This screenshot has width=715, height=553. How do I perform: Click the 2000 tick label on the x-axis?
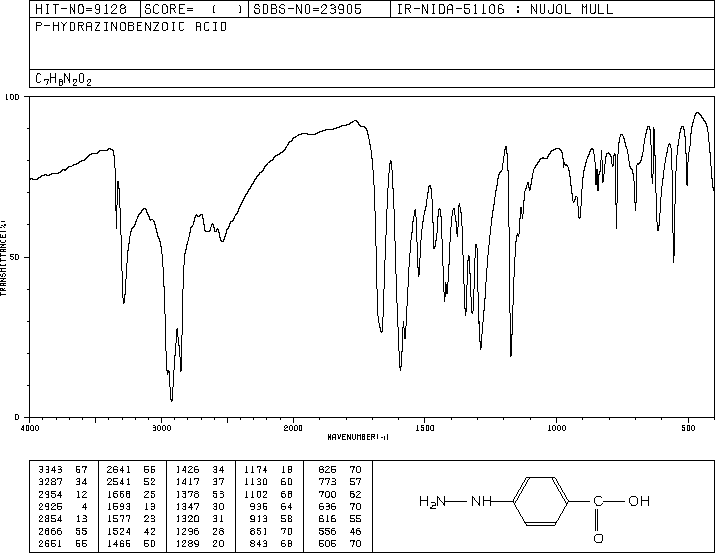293,428
